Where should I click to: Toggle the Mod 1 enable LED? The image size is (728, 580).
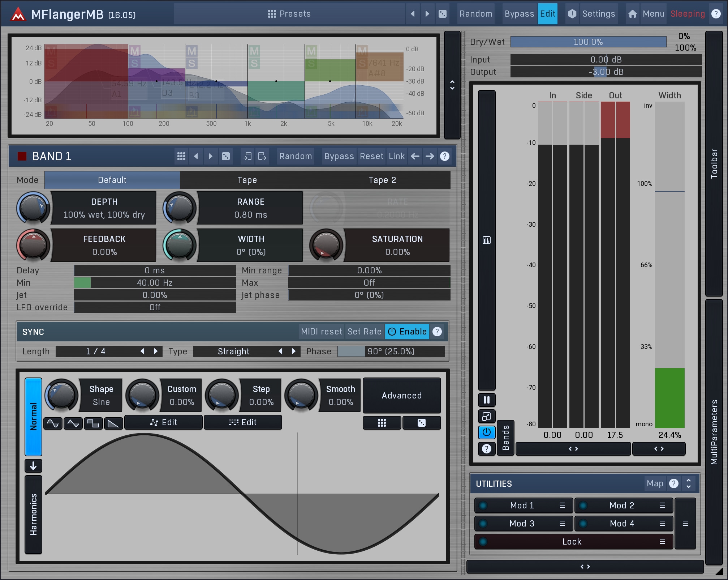pos(483,505)
